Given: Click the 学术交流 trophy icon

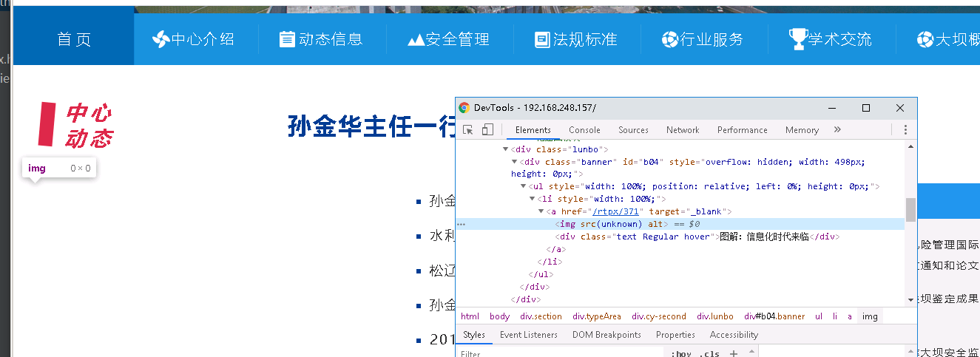Looking at the screenshot, I should 797,38.
